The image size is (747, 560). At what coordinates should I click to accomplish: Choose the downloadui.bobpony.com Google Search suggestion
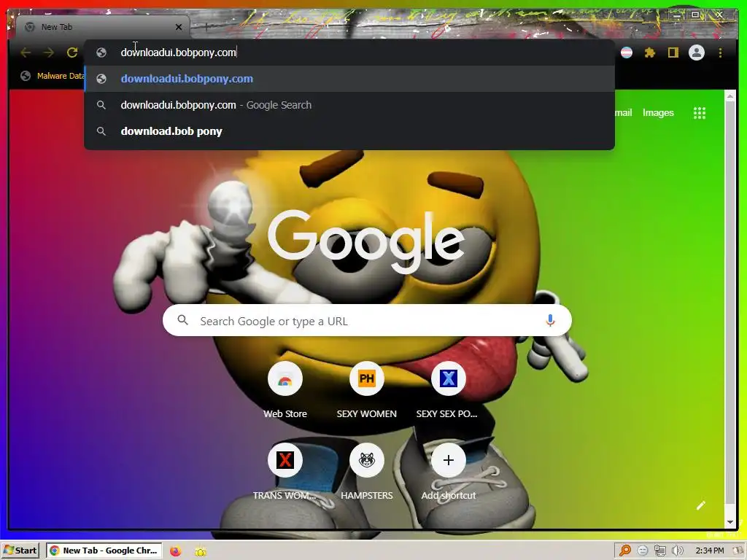(x=349, y=105)
